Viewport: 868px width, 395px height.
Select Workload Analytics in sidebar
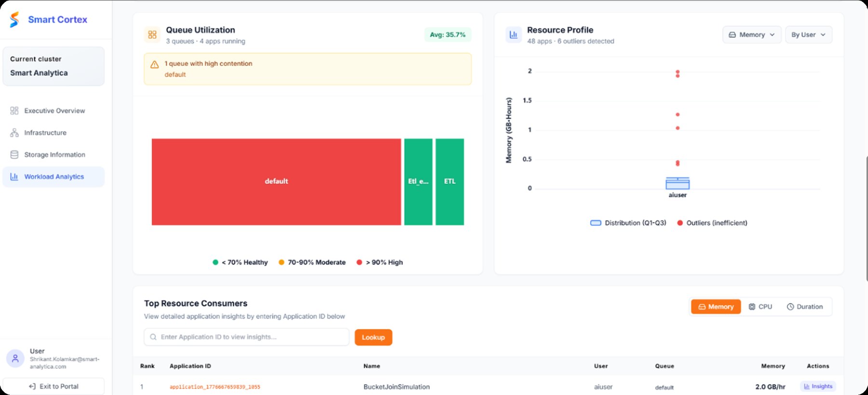54,177
